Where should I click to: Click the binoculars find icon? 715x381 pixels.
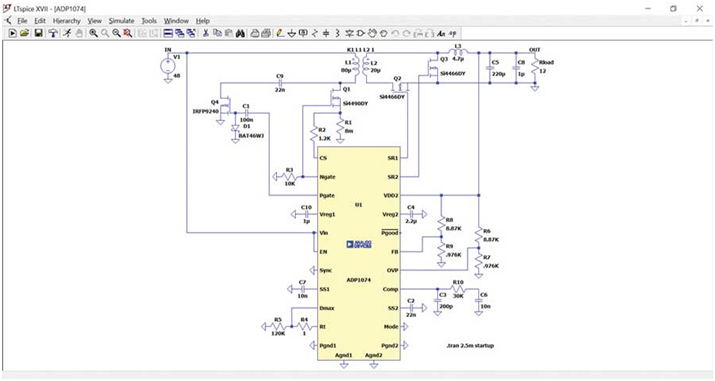241,33
